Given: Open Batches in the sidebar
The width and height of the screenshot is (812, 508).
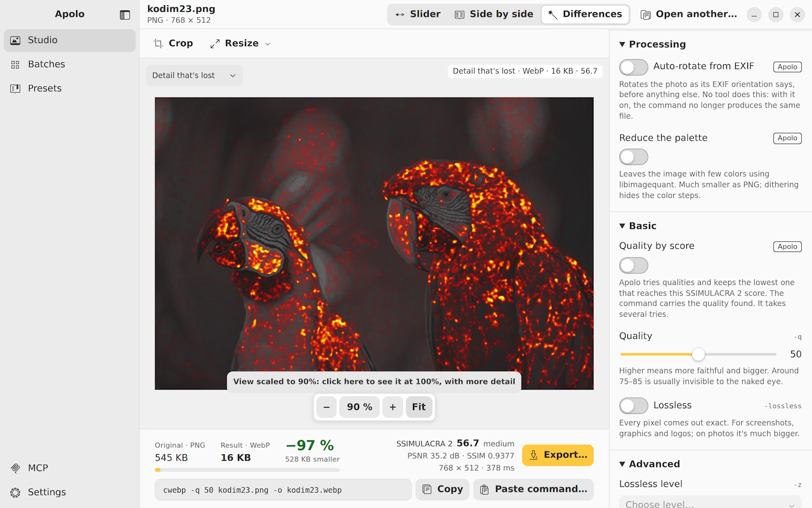Looking at the screenshot, I should point(70,64).
